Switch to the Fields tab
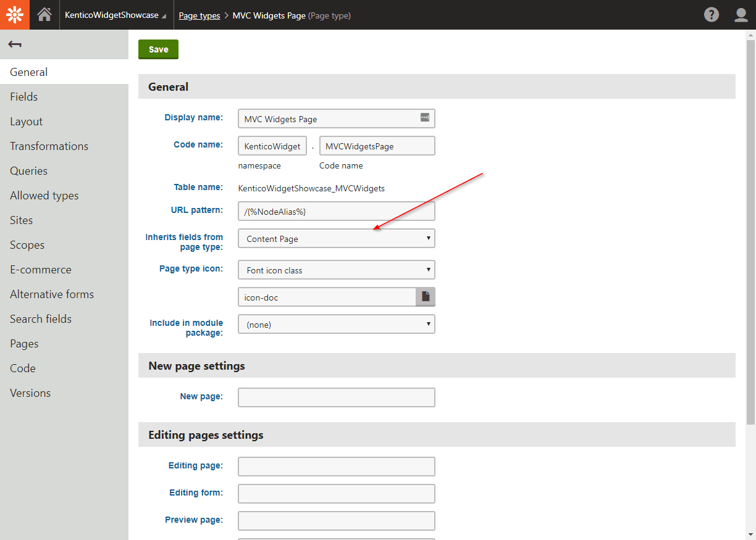This screenshot has width=756, height=540. pos(24,97)
